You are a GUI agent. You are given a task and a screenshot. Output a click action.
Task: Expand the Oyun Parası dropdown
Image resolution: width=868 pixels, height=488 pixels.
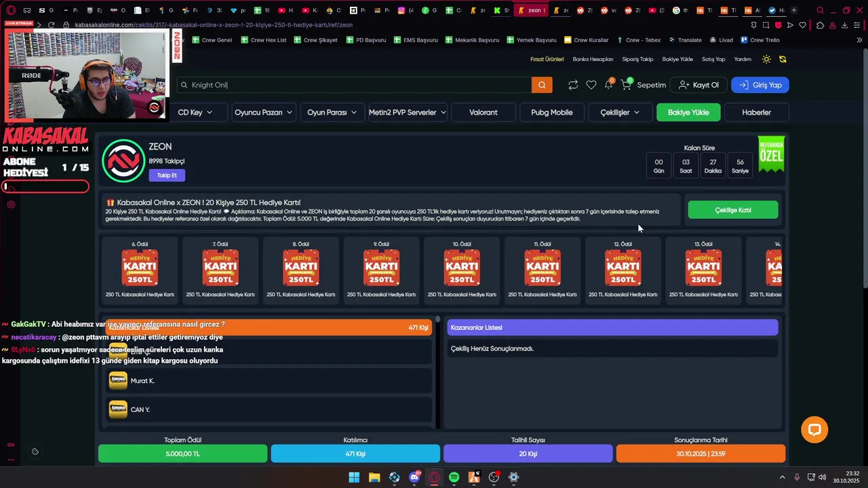point(332,113)
